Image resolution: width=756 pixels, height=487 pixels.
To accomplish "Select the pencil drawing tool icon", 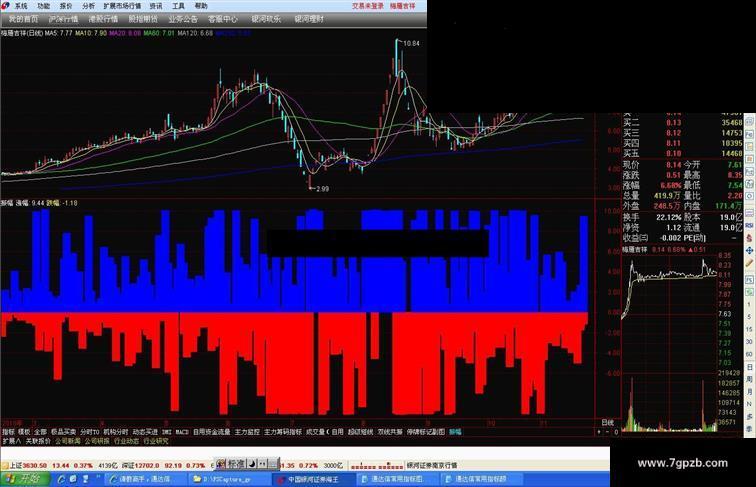I will [749, 263].
